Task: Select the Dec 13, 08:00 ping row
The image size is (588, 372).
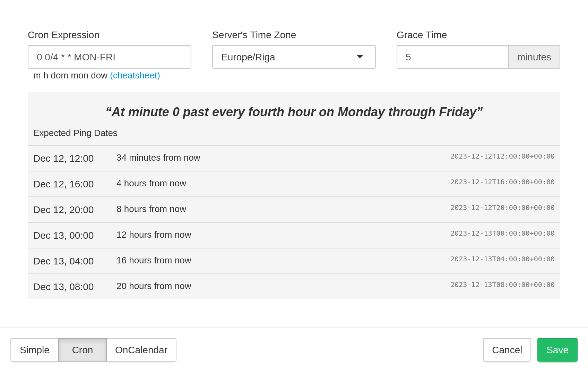Action: pyautogui.click(x=294, y=286)
